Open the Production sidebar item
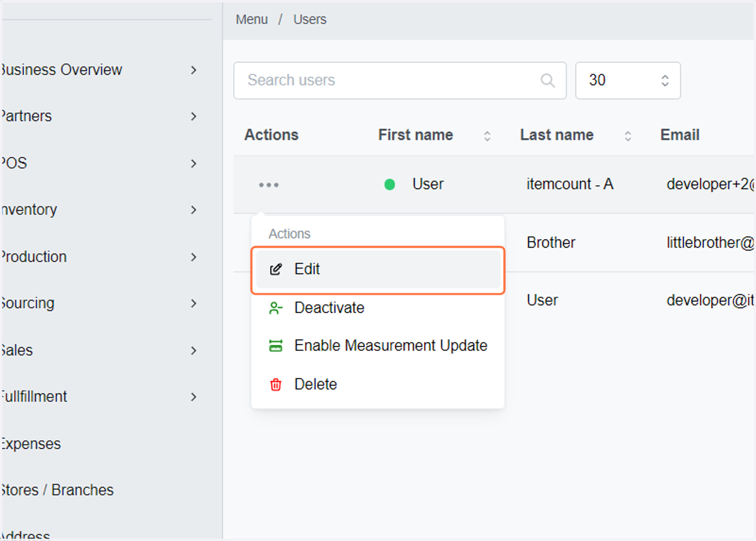The width and height of the screenshot is (756, 541). click(33, 257)
